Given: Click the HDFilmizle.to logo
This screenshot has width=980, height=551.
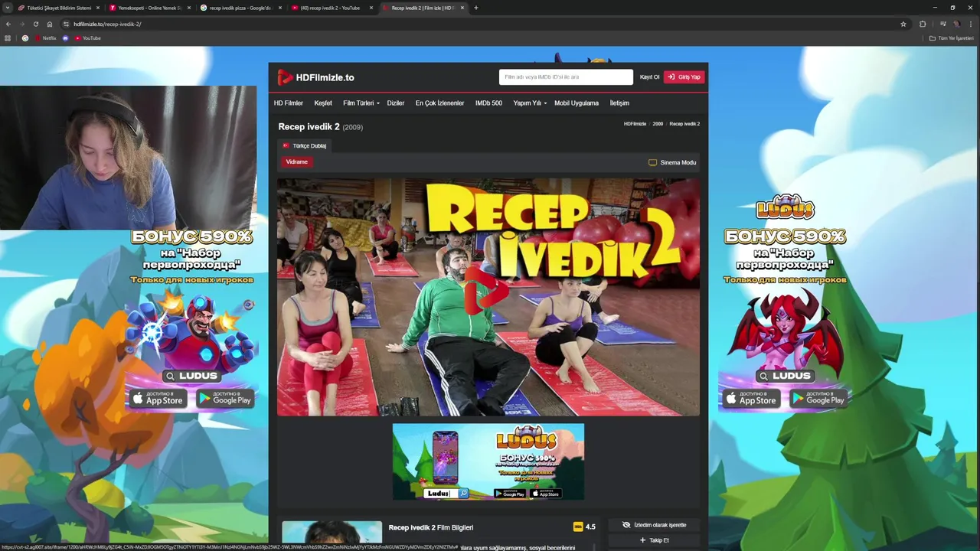Looking at the screenshot, I should click(x=315, y=77).
